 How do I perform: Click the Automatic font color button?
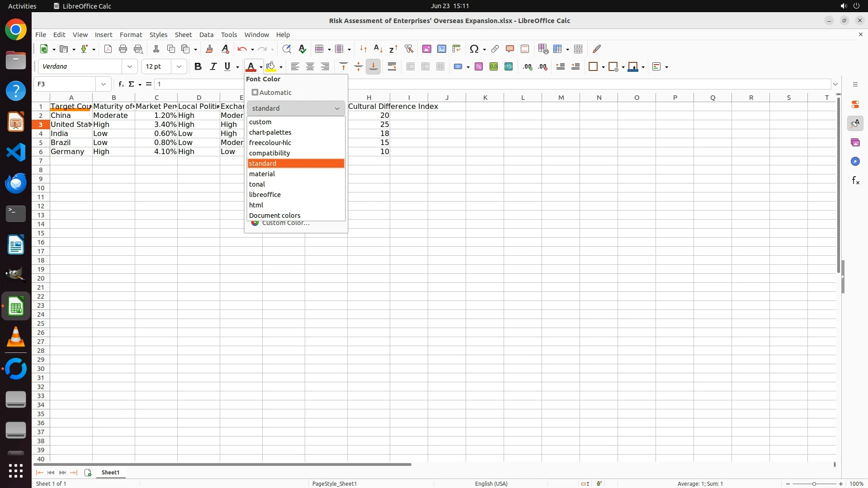click(272, 93)
